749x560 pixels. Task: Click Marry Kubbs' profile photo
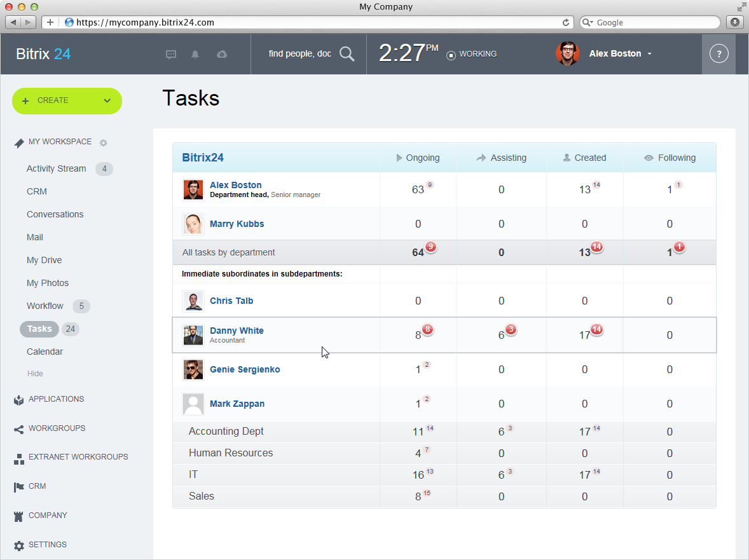(193, 224)
